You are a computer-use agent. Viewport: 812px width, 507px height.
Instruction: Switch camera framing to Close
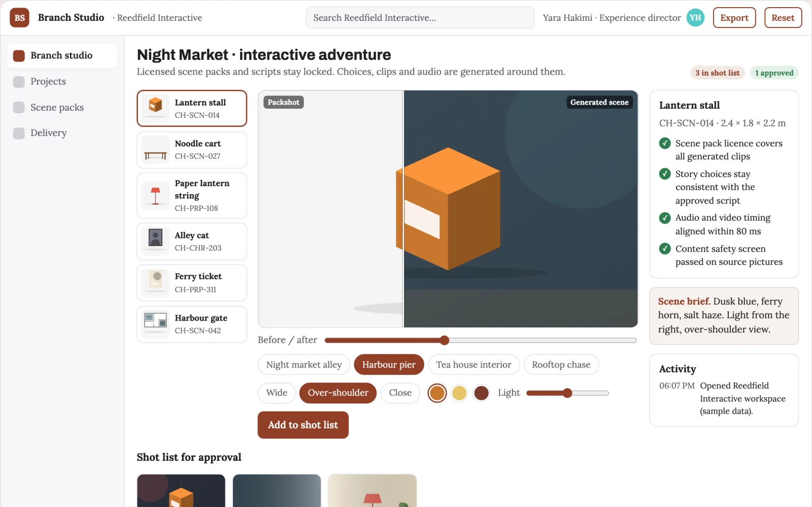click(400, 393)
